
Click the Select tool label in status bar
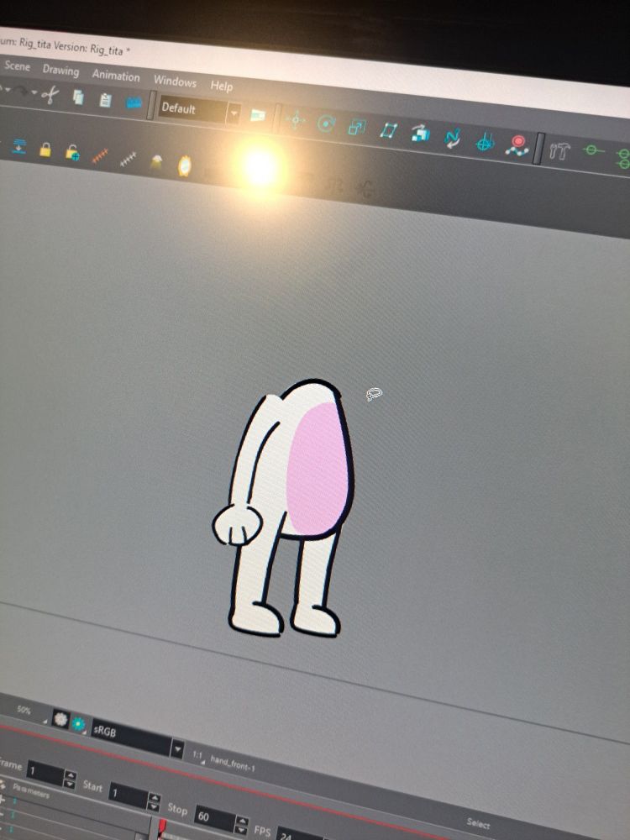point(478,822)
